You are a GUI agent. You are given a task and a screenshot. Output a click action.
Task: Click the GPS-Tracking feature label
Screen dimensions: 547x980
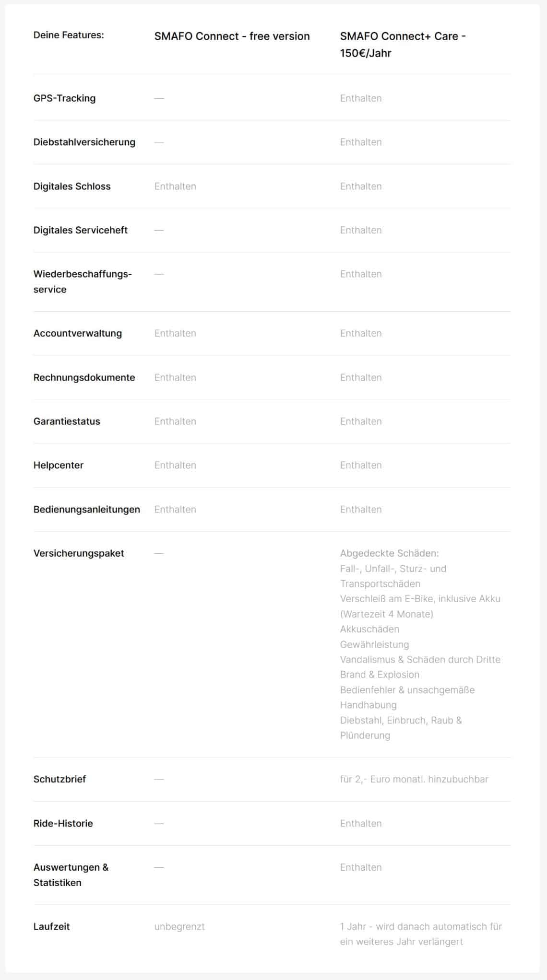point(64,98)
